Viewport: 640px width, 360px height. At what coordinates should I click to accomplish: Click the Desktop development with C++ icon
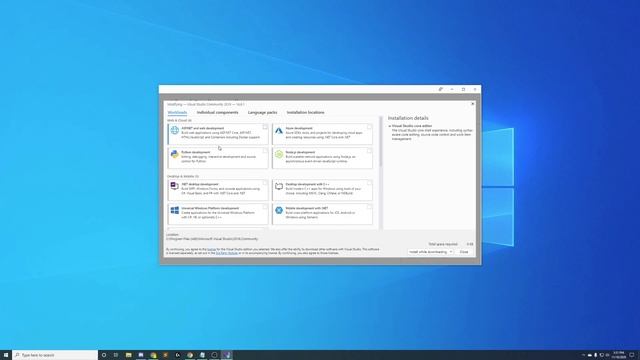click(279, 186)
